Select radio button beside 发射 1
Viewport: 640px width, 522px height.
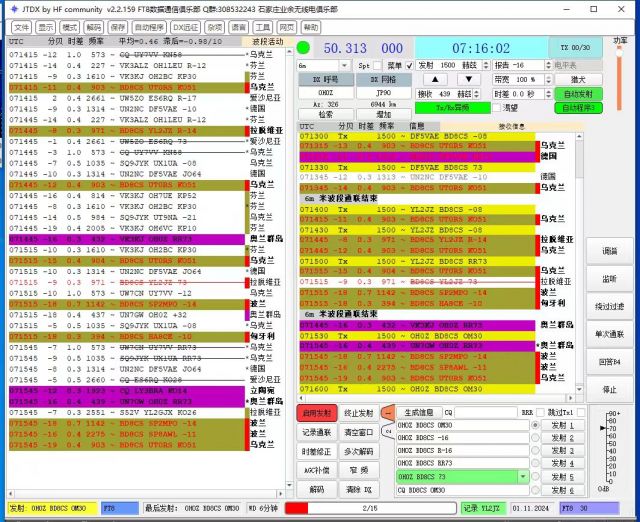click(x=535, y=425)
